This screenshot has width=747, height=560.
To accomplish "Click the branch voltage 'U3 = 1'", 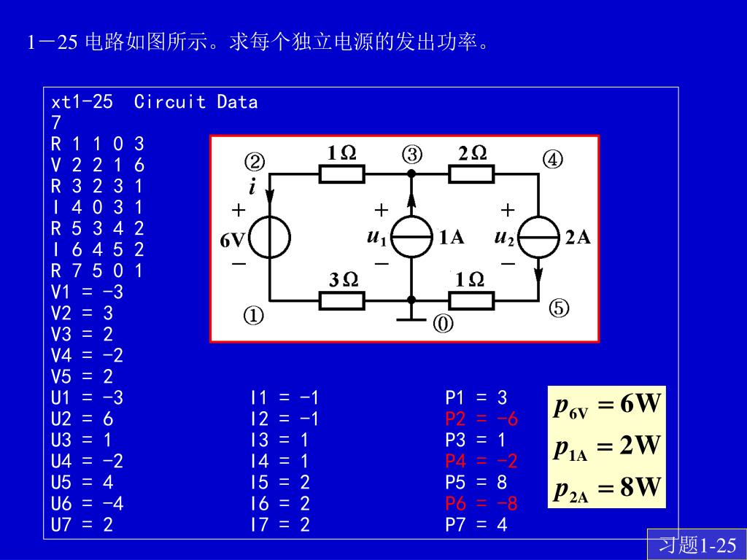I will click(x=81, y=440).
